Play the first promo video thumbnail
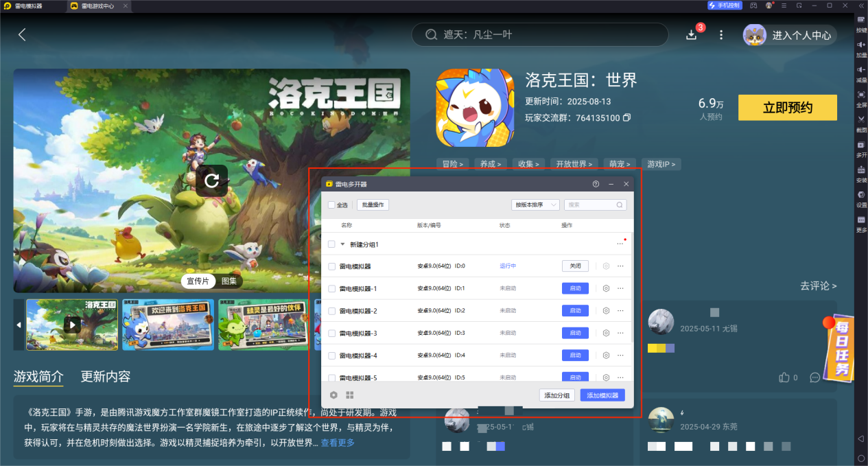Viewport: 868px width, 466px height. 72,325
